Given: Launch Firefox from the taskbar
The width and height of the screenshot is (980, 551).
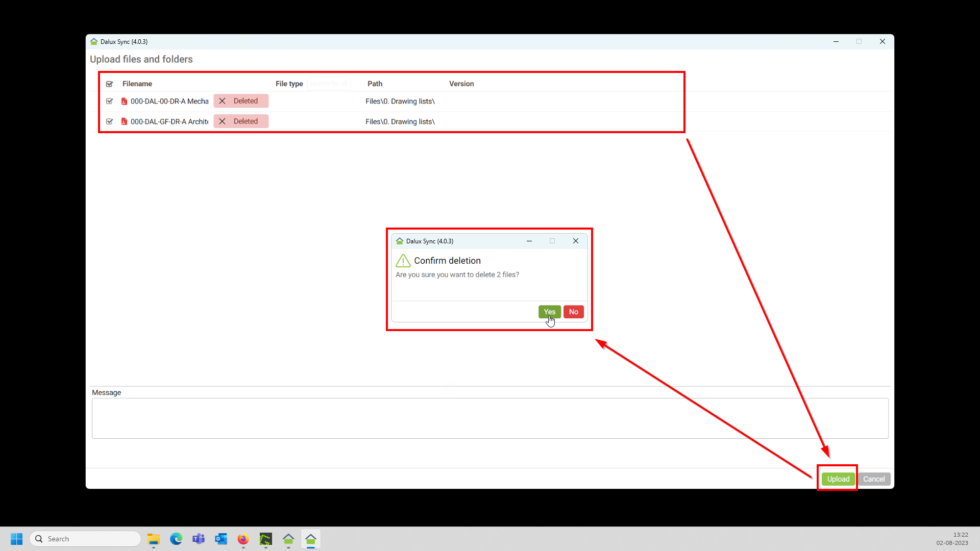Looking at the screenshot, I should click(x=243, y=539).
